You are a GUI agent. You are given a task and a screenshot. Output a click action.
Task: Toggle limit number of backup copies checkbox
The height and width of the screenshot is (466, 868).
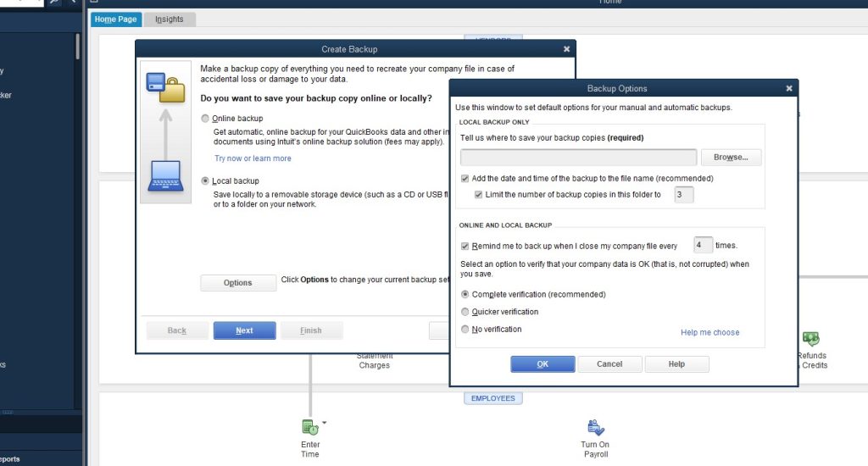[478, 195]
